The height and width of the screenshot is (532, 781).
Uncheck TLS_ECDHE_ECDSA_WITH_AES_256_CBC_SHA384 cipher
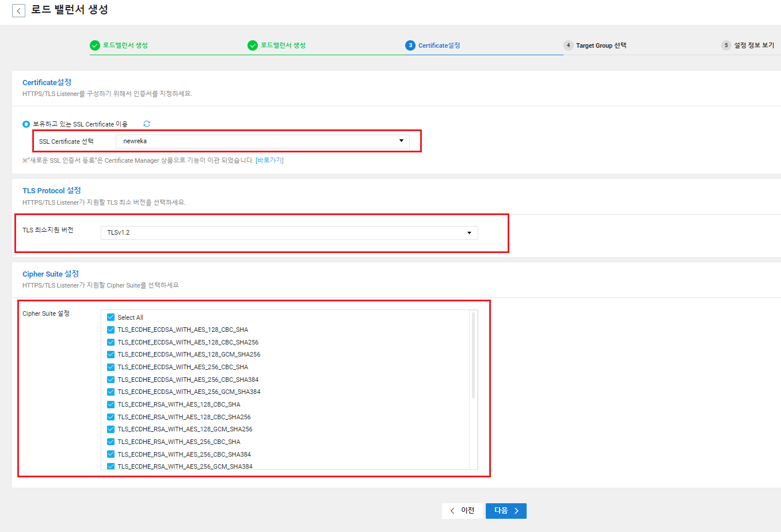pyautogui.click(x=111, y=379)
